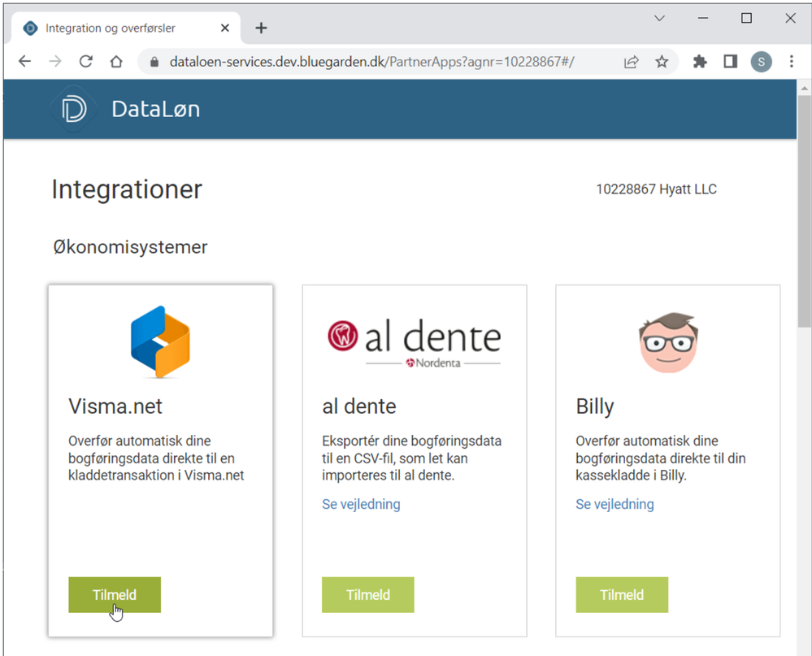Click the Visma.net logo image
The height and width of the screenshot is (656, 812).
(x=161, y=341)
